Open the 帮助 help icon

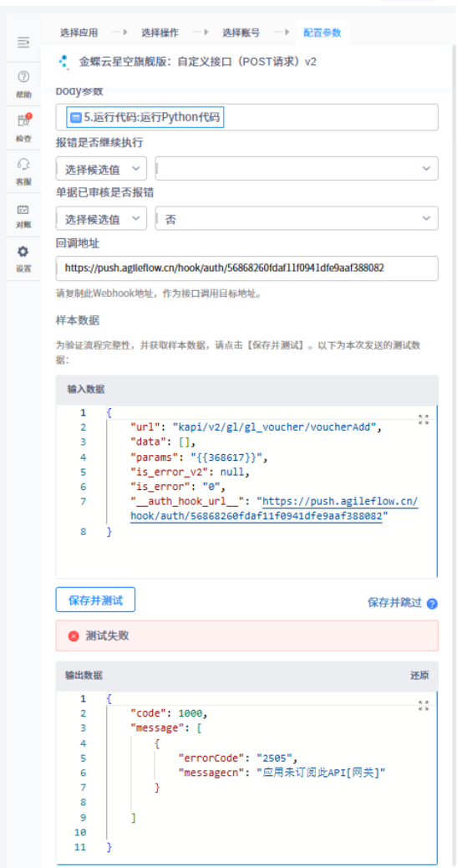(23, 84)
